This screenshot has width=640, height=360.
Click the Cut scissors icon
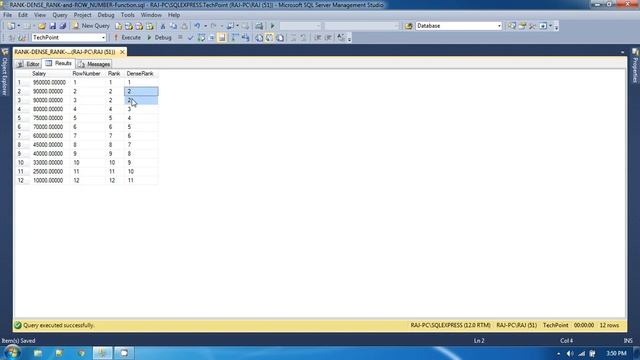163,26
